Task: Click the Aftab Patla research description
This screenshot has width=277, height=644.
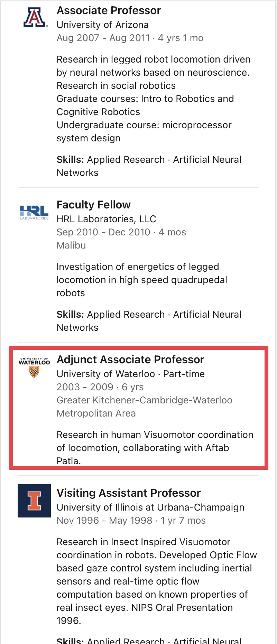Action: (155, 448)
